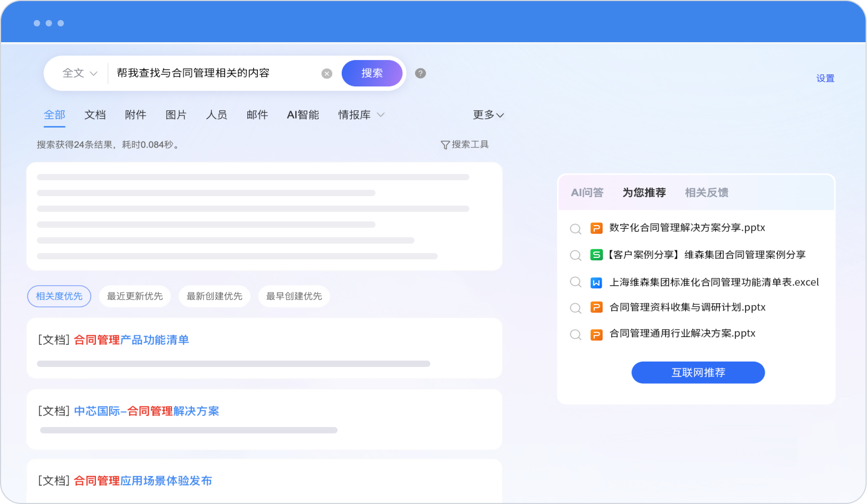The height and width of the screenshot is (504, 867).
Task: Click the green spreadsheet icon for 客户案例分享
Action: 596,255
